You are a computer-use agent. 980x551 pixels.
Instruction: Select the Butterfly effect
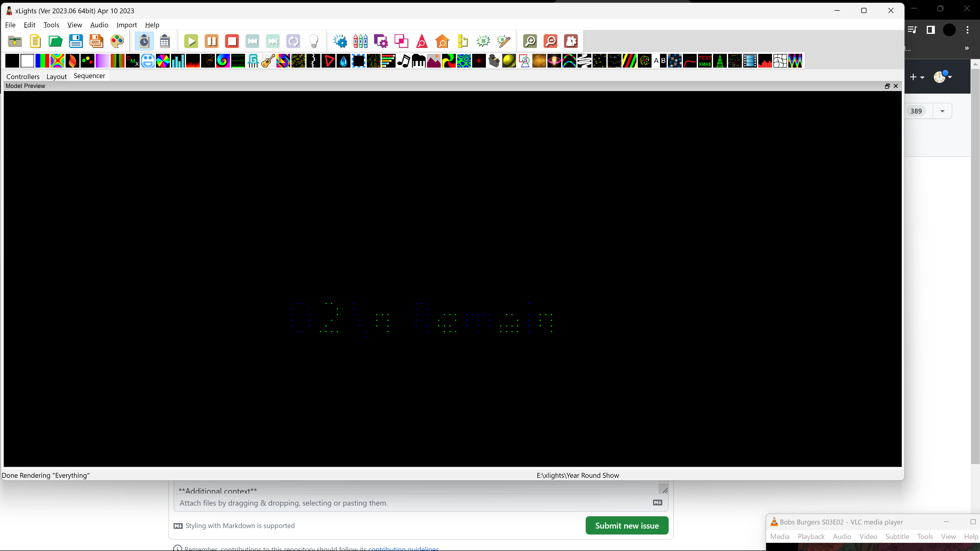point(57,61)
